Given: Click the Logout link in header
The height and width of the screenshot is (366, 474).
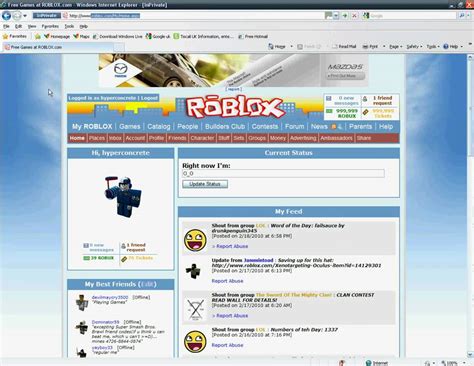Looking at the screenshot, I should [149, 98].
